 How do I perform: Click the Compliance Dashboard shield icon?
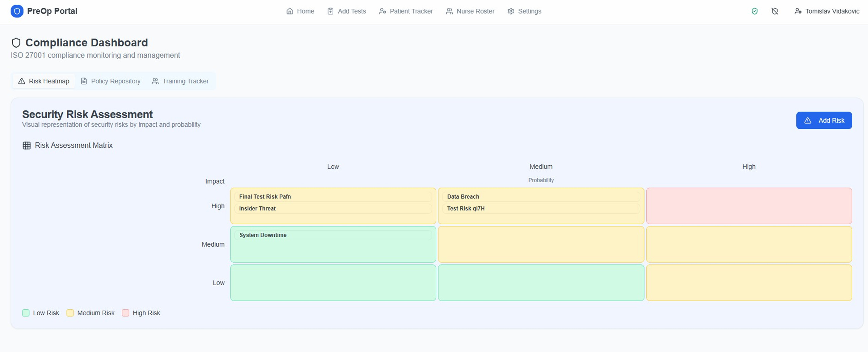(16, 43)
